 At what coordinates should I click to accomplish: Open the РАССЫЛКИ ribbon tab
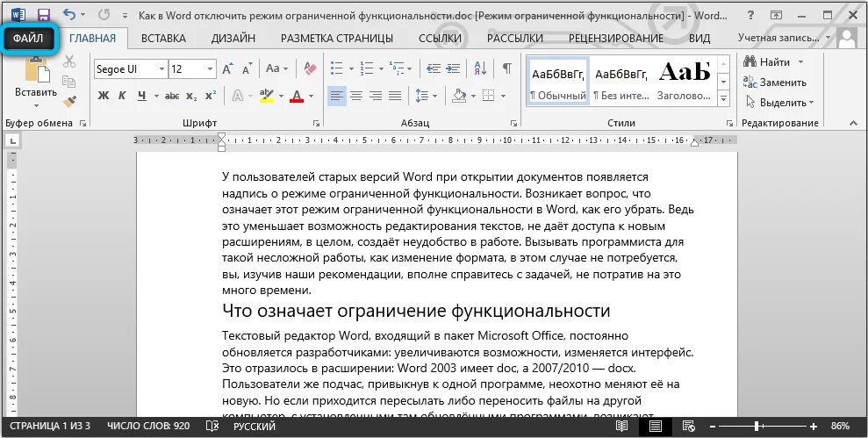coord(515,39)
